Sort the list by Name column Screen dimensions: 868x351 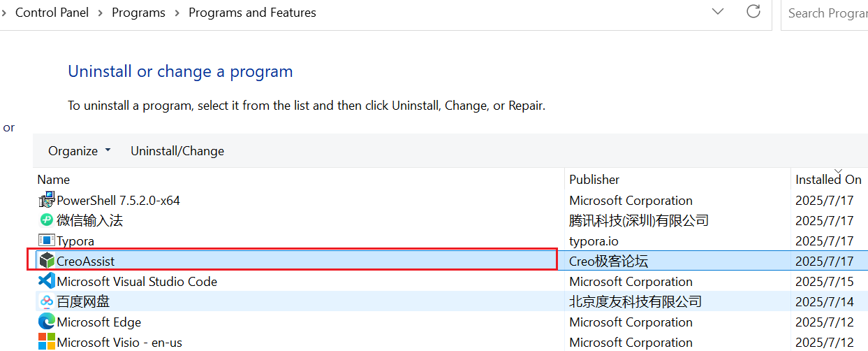[54, 180]
